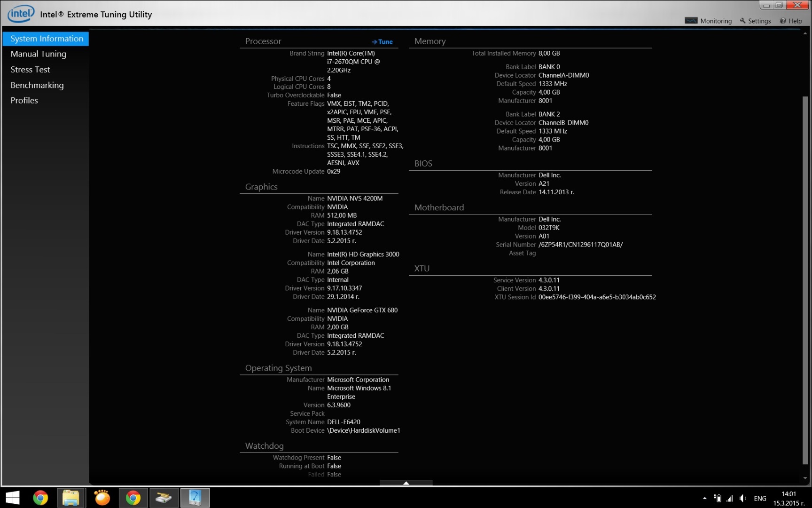
Task: Open Help with the question mark icon
Action: [x=791, y=21]
